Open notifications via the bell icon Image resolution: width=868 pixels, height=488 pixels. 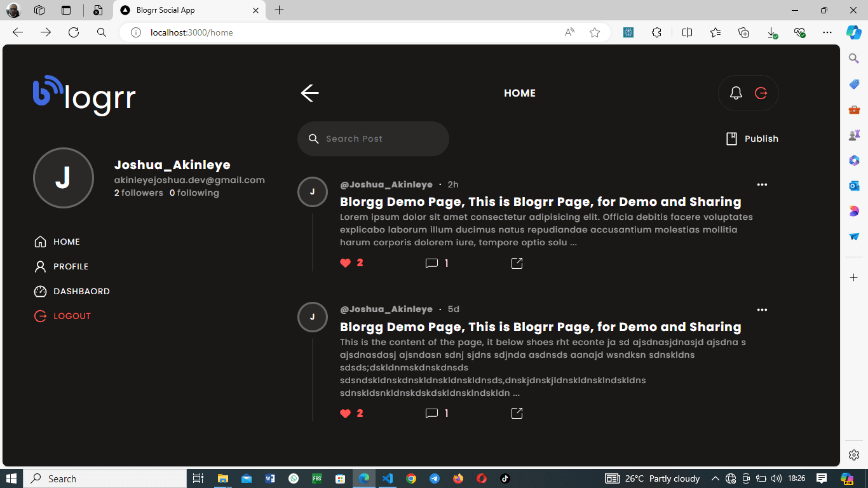[736, 93]
